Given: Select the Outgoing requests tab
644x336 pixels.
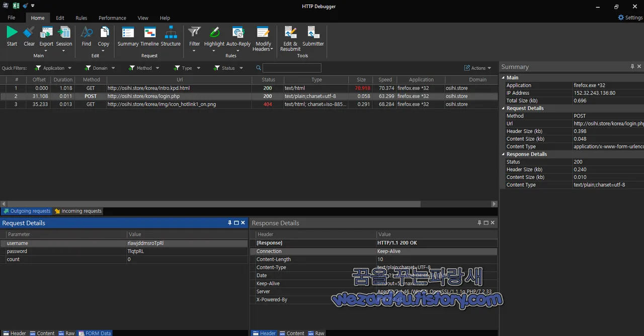Looking at the screenshot, I should point(26,211).
